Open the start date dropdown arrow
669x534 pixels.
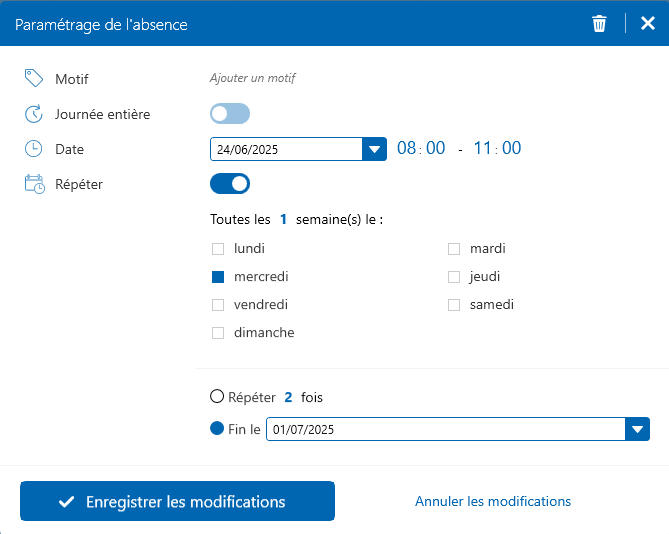pos(374,149)
